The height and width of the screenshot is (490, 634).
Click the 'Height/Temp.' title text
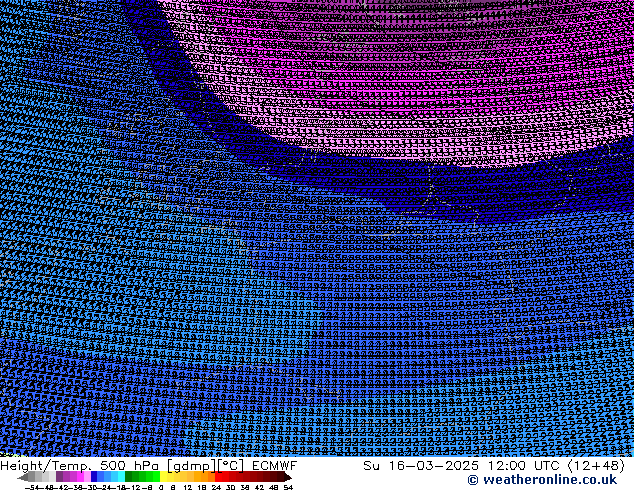[x=44, y=466]
